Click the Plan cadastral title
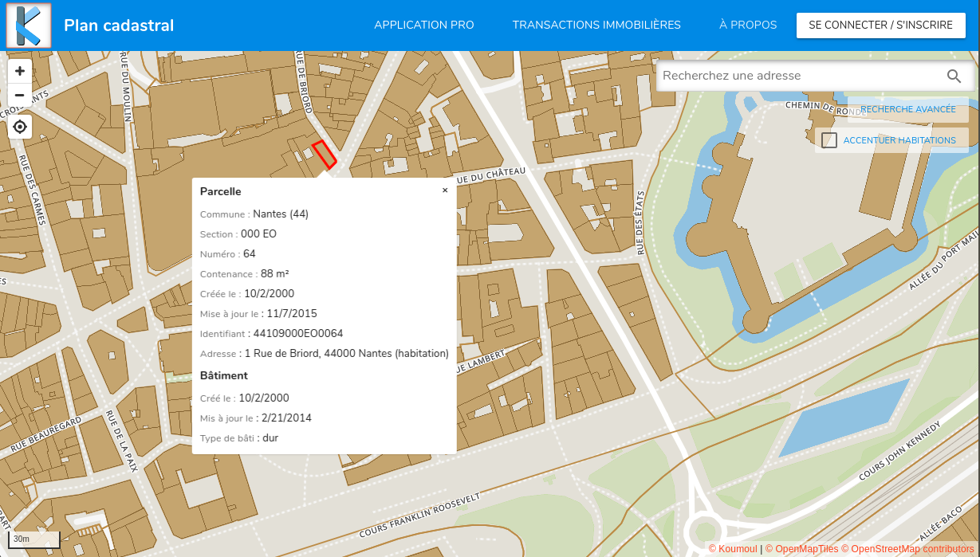The image size is (980, 557). pyautogui.click(x=119, y=25)
